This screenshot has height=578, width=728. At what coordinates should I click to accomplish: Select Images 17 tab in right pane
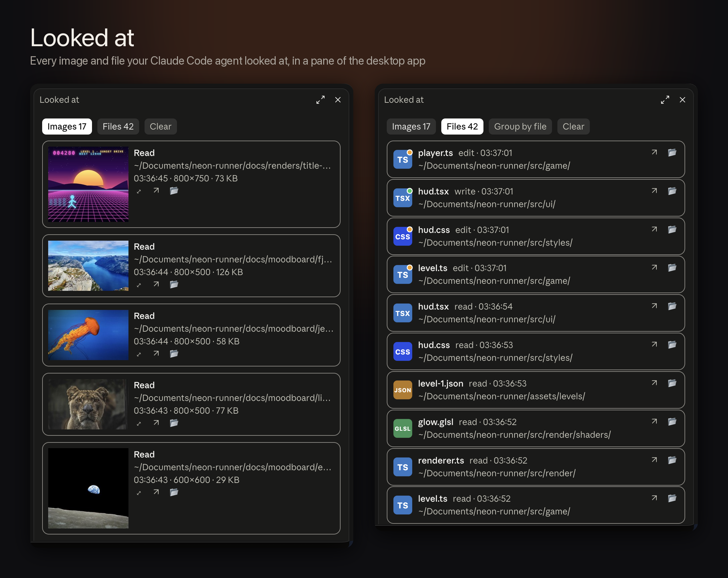tap(411, 126)
